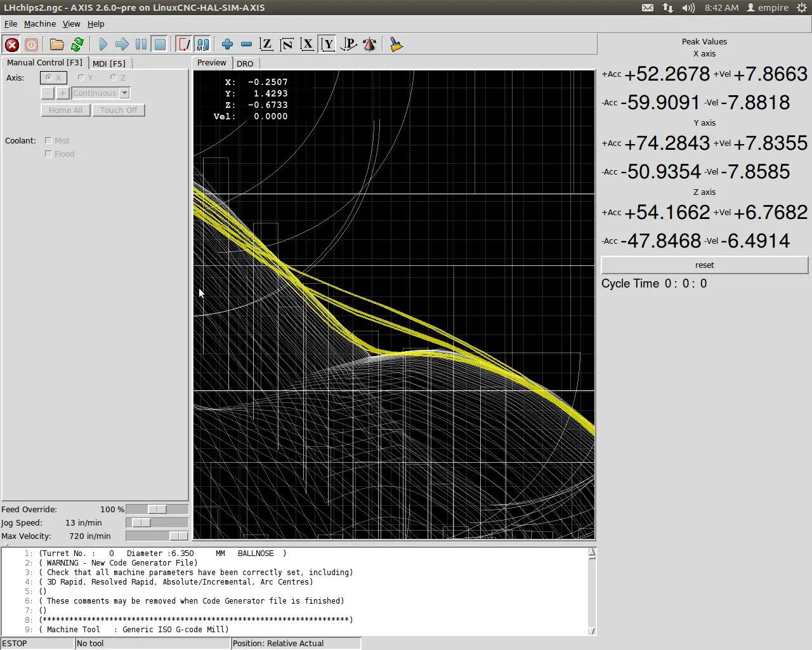The width and height of the screenshot is (812, 650).
Task: Adjust the Feed Override slider
Action: click(157, 509)
